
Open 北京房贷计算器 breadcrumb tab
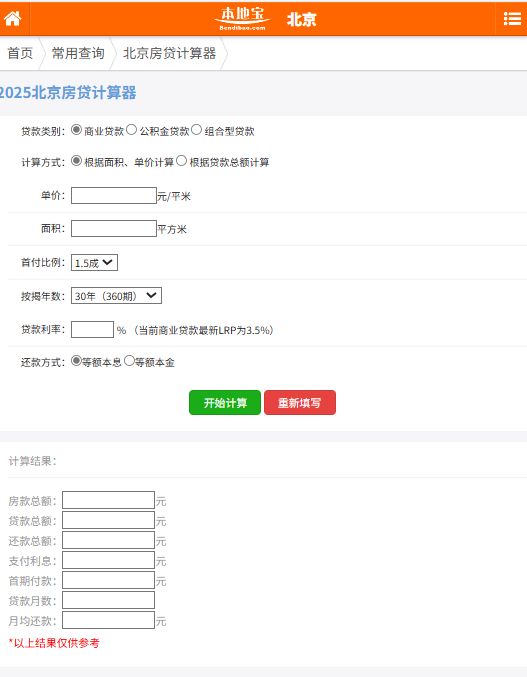tap(170, 53)
